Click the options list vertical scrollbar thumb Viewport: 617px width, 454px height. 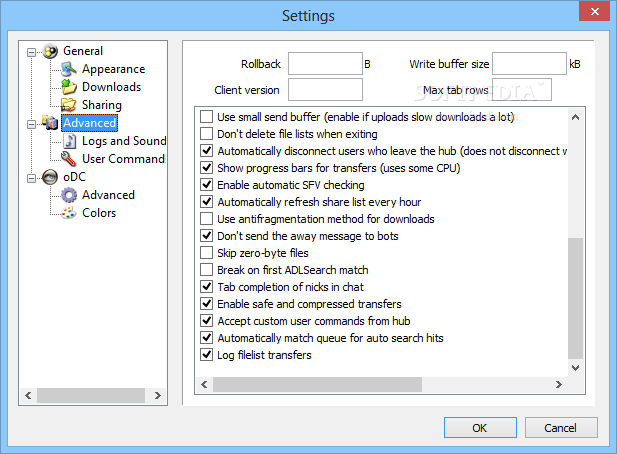click(575, 298)
